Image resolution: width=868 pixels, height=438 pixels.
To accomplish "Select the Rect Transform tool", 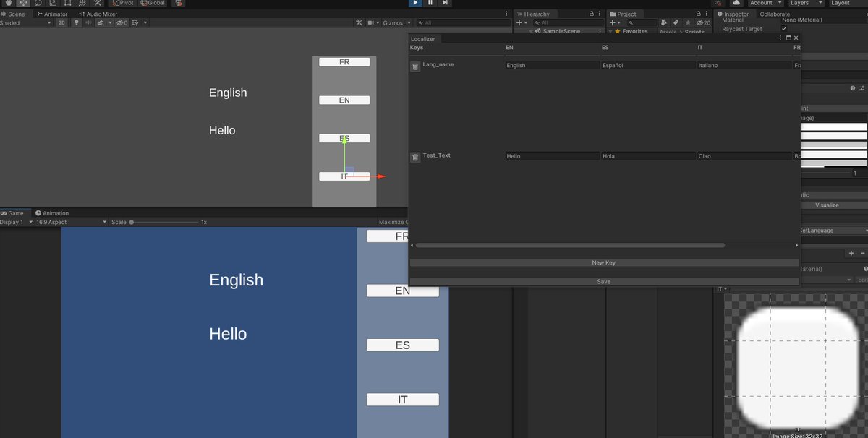I will click(66, 3).
